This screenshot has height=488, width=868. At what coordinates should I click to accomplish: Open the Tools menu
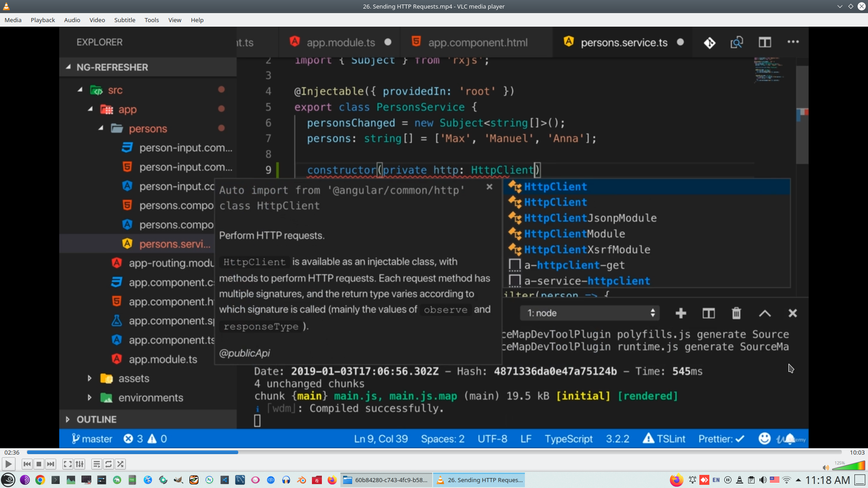pyautogui.click(x=151, y=20)
